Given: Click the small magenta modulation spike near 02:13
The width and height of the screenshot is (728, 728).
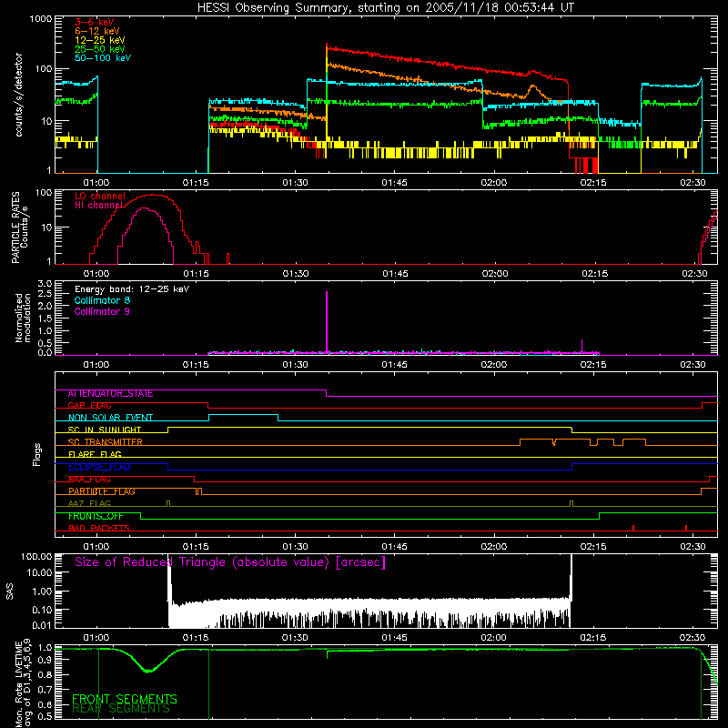Looking at the screenshot, I should [x=581, y=346].
